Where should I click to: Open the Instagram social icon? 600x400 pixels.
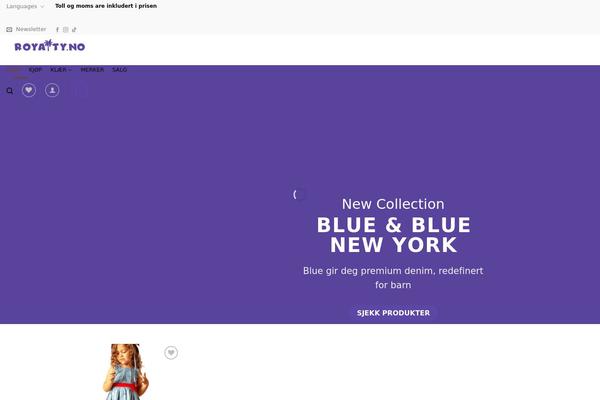(66, 29)
